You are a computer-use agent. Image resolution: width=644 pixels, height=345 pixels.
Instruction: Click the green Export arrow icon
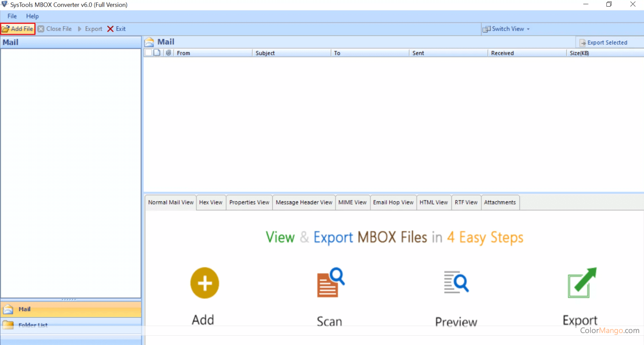coord(582,283)
